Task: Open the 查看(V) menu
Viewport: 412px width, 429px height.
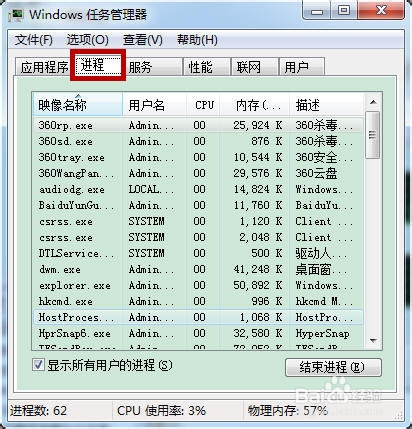Action: coord(143,40)
